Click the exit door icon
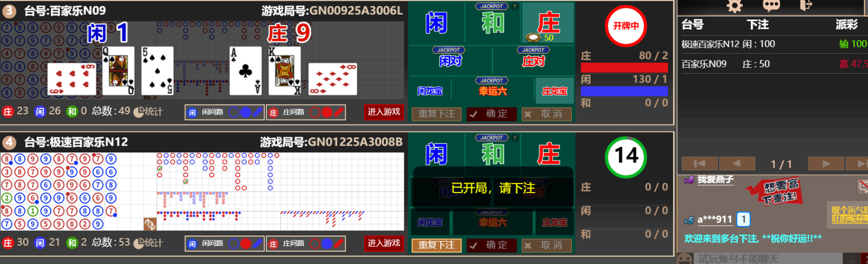This screenshot has height=264, width=868. (x=806, y=6)
